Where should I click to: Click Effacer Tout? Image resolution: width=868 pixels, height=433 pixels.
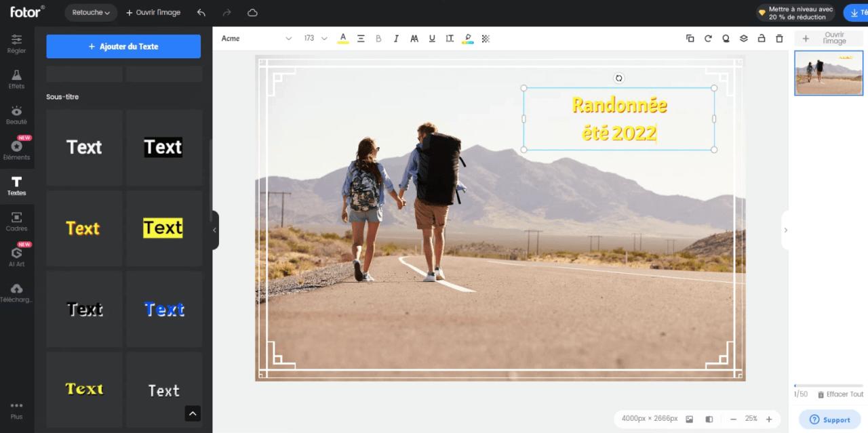click(840, 394)
